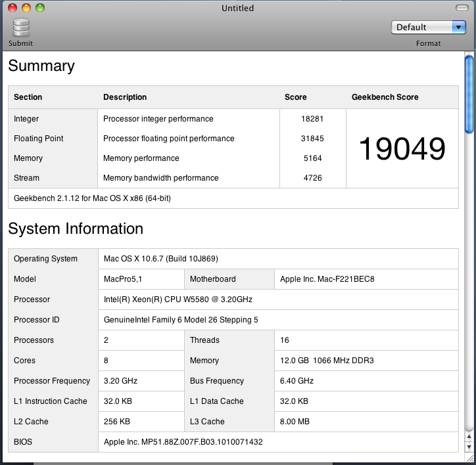Click the toolbar toggle pill button
The height and width of the screenshot is (465, 476).
coord(462,8)
